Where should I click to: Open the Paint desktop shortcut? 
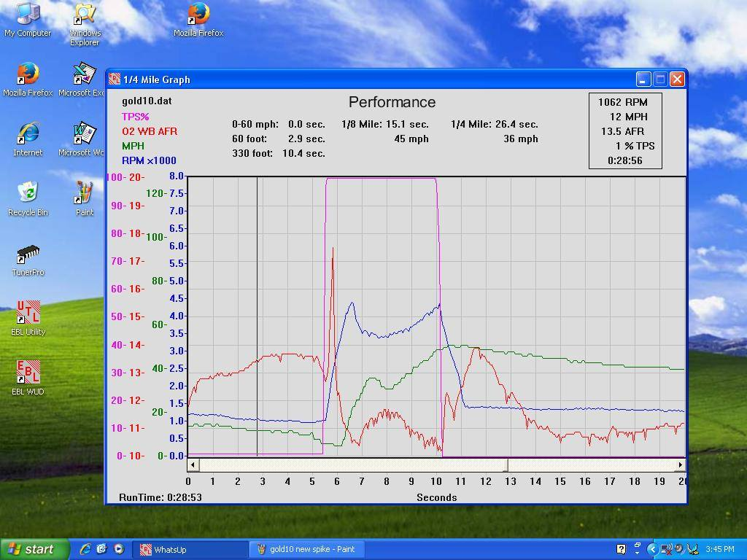(x=85, y=195)
